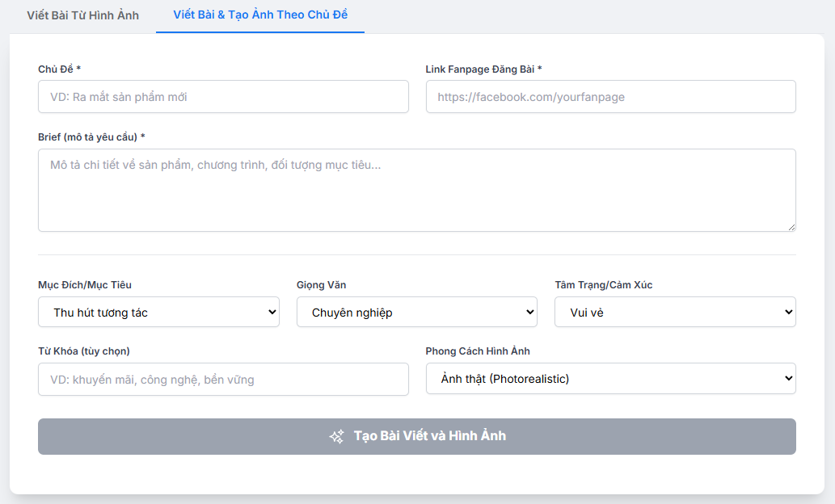Click the Link Fanpage Đăng Bài label

pyautogui.click(x=483, y=69)
